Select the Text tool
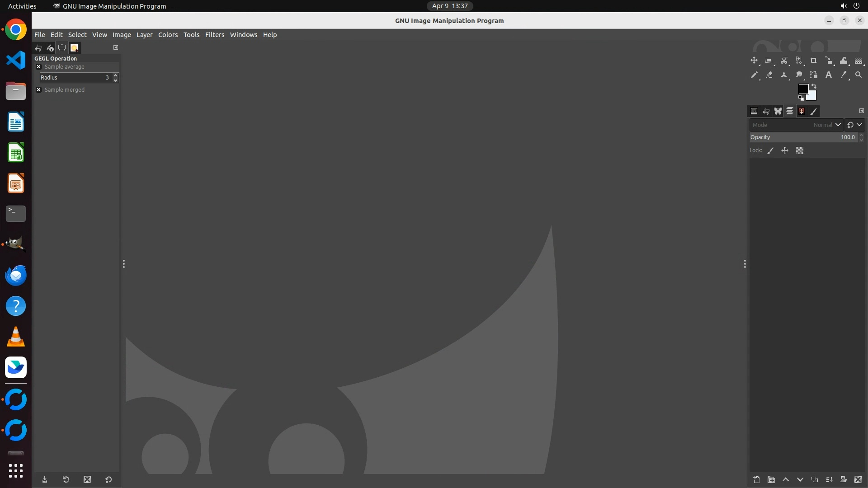Viewport: 868px width, 488px height. click(x=829, y=75)
